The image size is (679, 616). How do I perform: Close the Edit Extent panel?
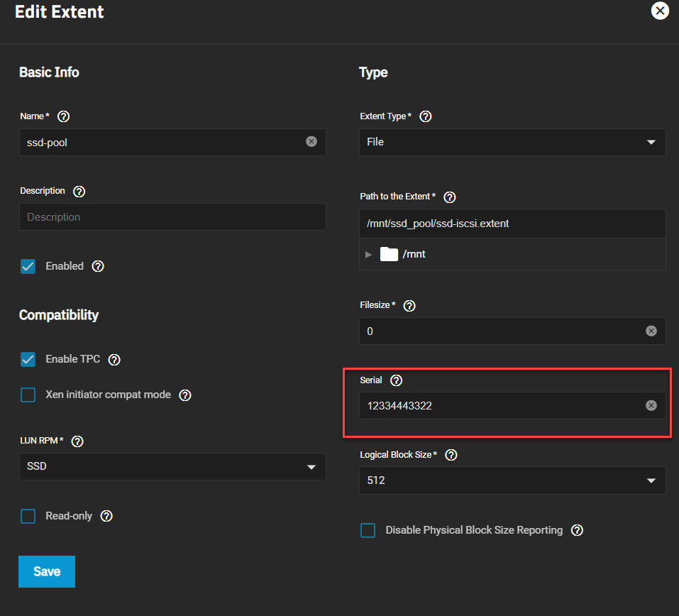[x=660, y=11]
